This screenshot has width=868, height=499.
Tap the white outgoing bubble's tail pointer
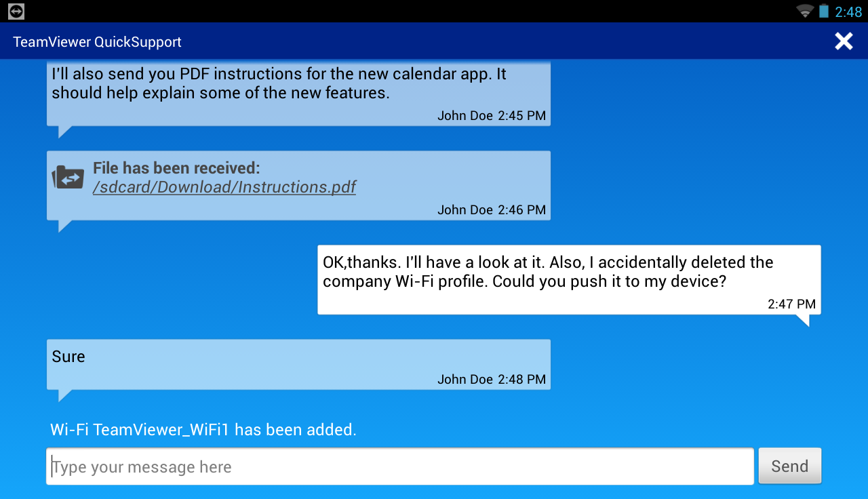803,320
